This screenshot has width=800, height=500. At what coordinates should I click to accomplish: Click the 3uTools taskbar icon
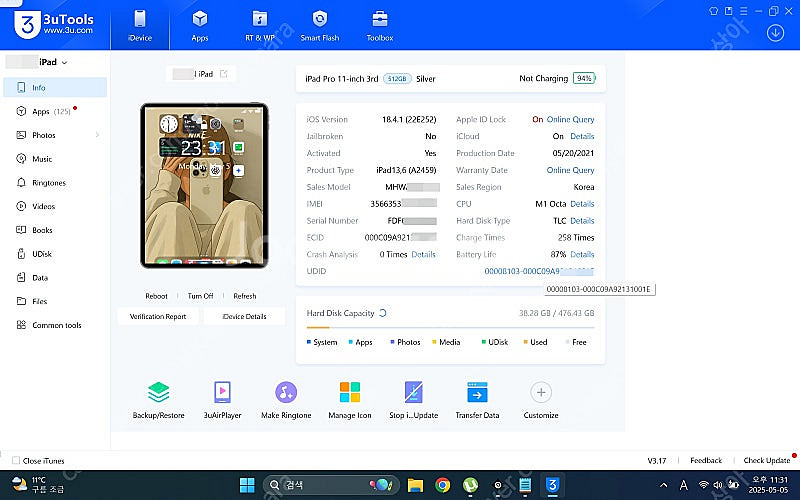(x=553, y=485)
